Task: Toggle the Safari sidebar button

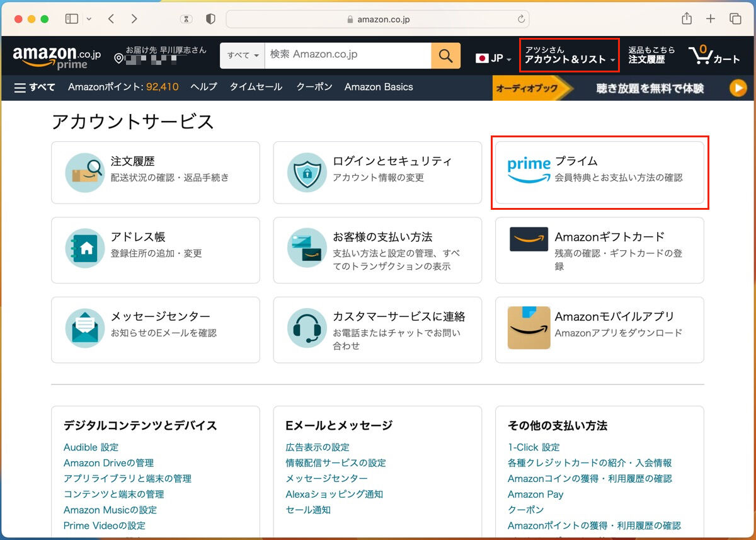Action: [x=72, y=19]
